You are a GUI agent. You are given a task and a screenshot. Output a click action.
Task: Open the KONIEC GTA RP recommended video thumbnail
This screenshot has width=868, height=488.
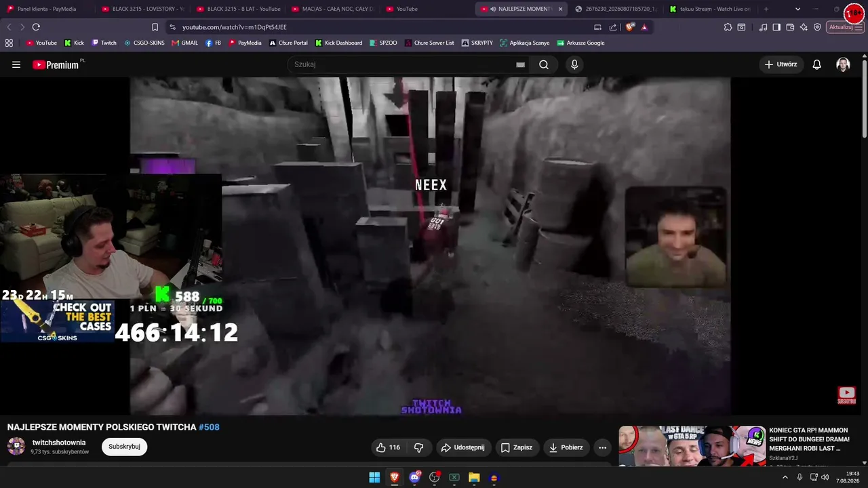point(692,446)
